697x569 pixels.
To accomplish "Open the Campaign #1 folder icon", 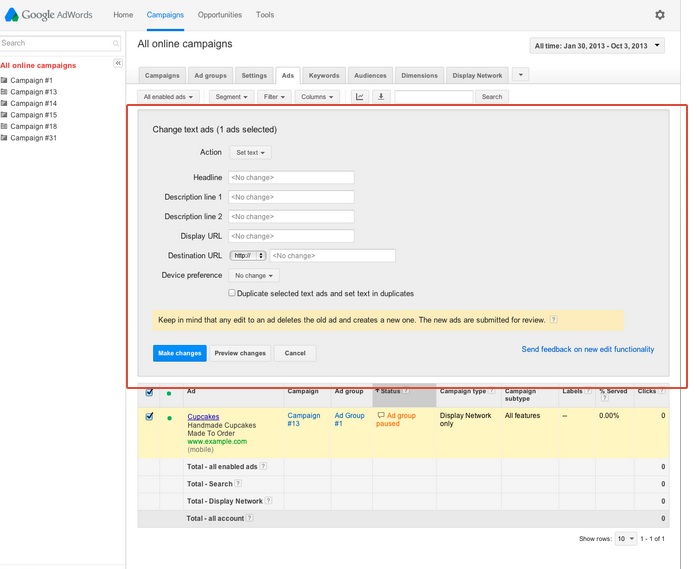I will pos(4,80).
